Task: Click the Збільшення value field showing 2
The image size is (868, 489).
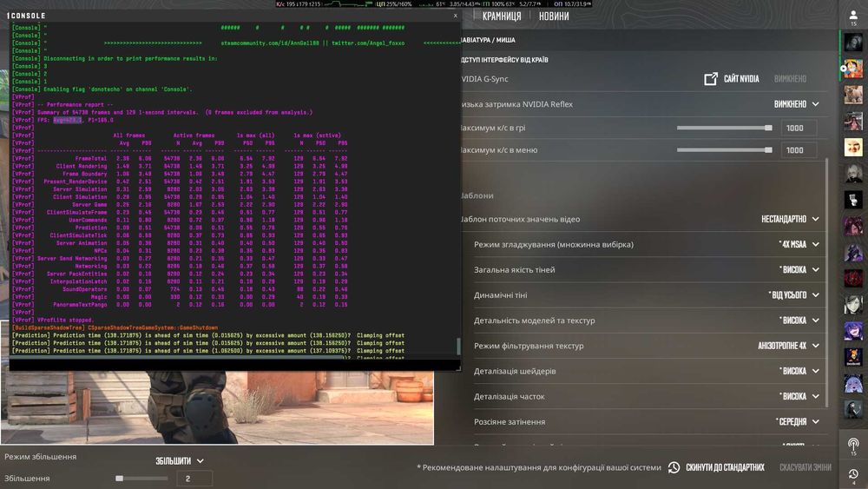Action: [x=194, y=479]
